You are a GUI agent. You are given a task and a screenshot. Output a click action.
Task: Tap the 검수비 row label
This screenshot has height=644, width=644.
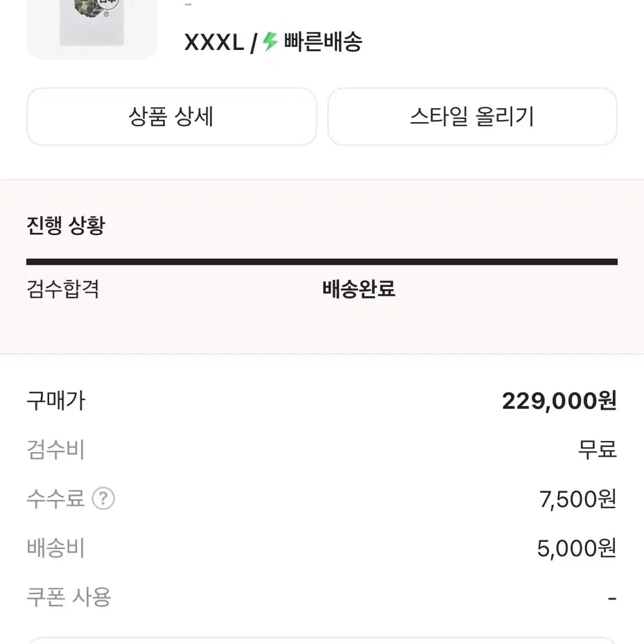(x=56, y=450)
